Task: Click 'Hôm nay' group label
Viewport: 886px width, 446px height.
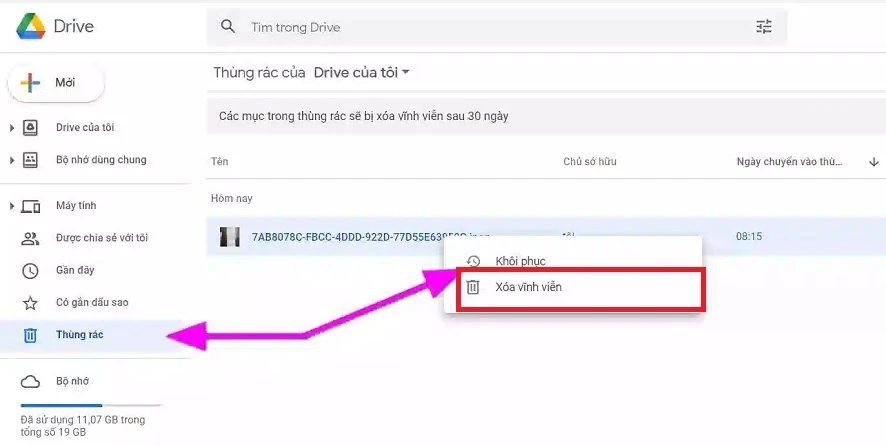Action: click(232, 198)
